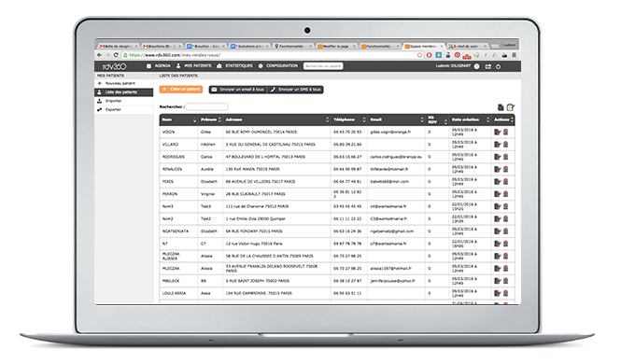Select 'Nouveau patient' in the sidebar
Viewport: 635px width, 364px height.
tap(124, 83)
